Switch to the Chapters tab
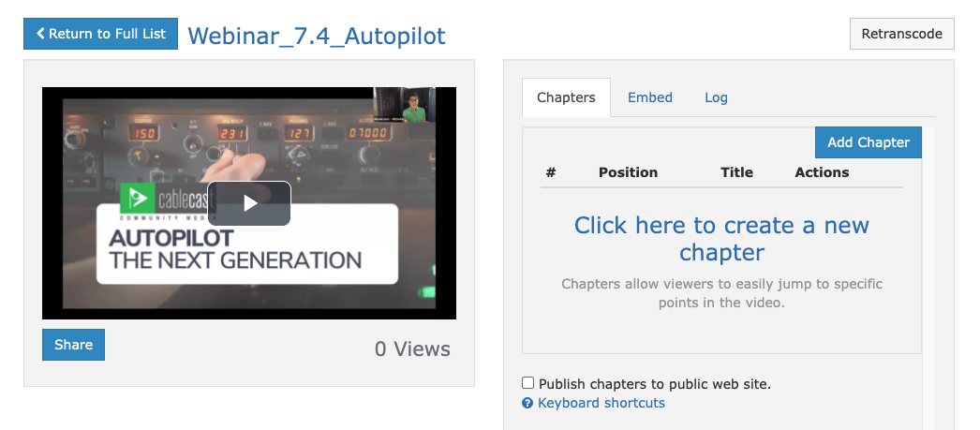 click(x=566, y=97)
